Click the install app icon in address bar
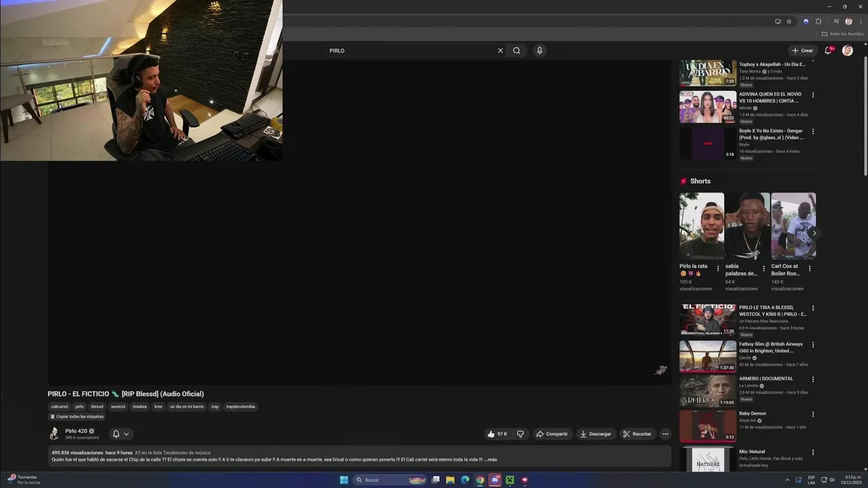The width and height of the screenshot is (868, 488). pyautogui.click(x=778, y=21)
